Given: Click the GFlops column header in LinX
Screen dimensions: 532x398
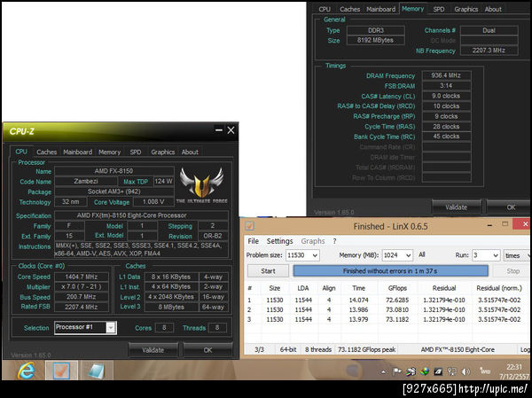Looking at the screenshot, I should 397,288.
